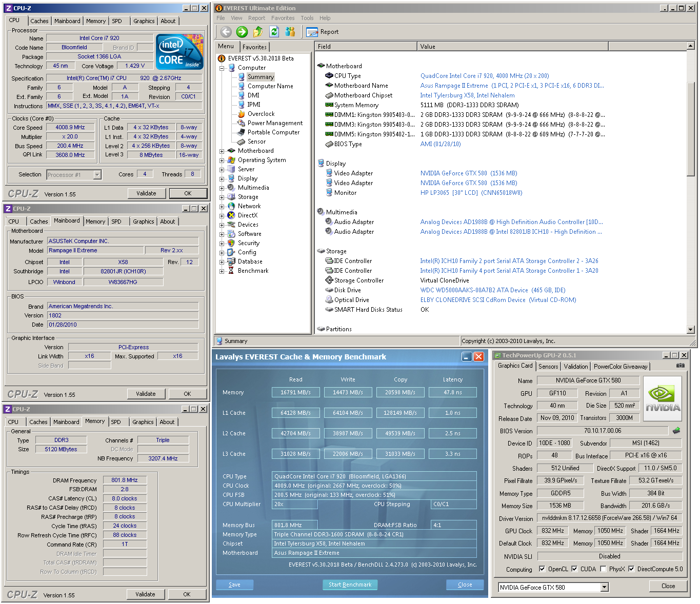Expand the Benchmark tree node
The height and width of the screenshot is (604, 700).
point(222,271)
